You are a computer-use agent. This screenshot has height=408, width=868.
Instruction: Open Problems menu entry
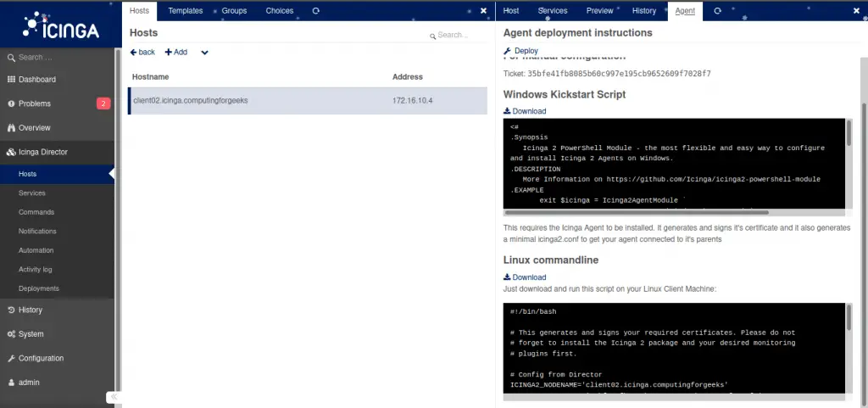point(34,103)
